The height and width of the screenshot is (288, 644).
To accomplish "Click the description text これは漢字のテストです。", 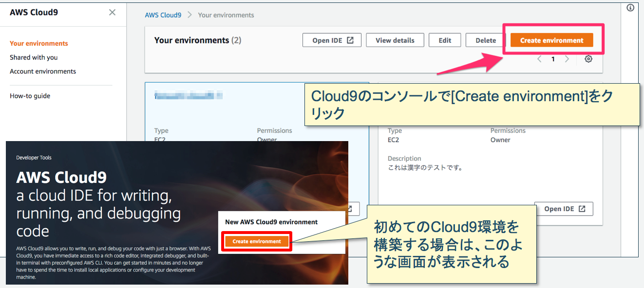I will click(x=425, y=168).
